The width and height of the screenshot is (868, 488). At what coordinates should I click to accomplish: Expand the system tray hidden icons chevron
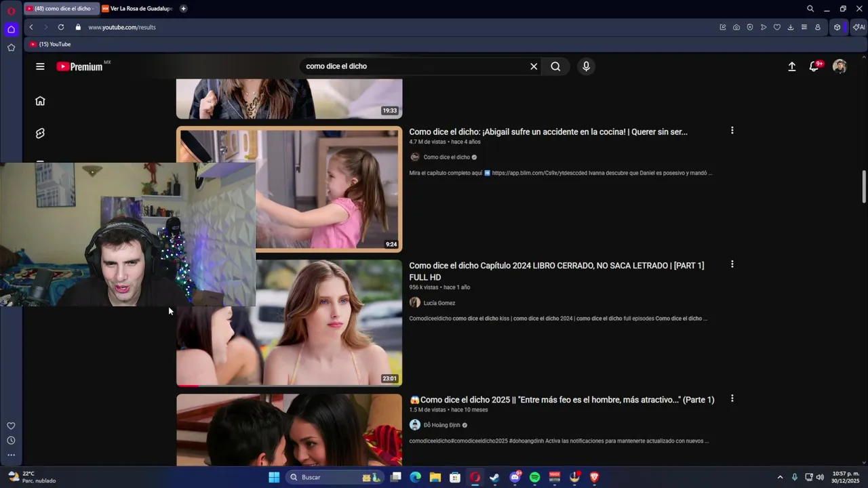[x=780, y=477]
